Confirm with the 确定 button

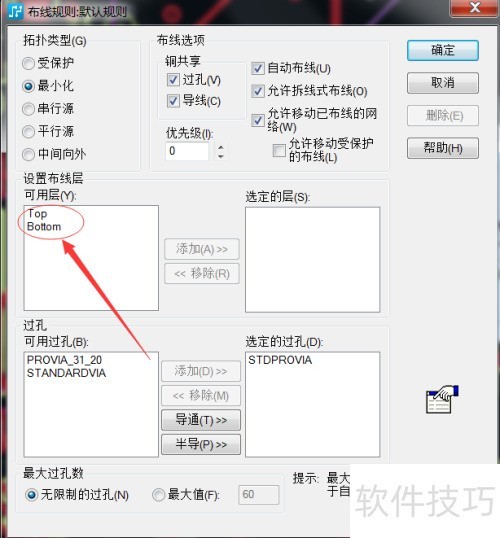[x=443, y=51]
